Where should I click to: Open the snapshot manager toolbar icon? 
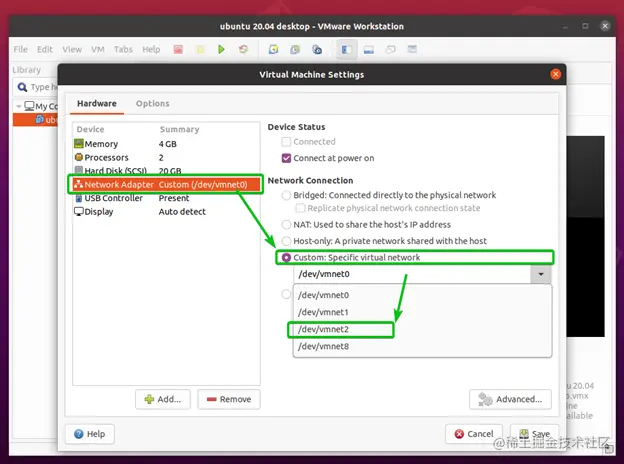[x=317, y=49]
